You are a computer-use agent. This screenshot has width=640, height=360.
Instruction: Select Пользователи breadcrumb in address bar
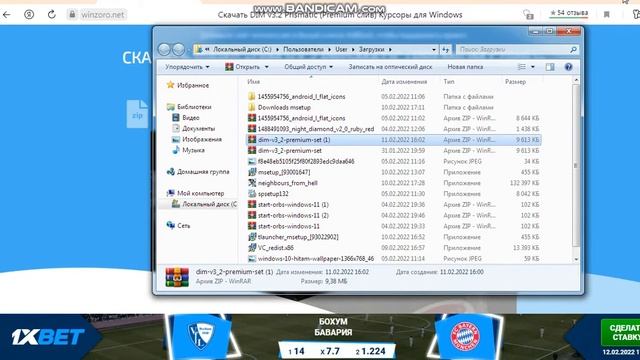coord(303,49)
